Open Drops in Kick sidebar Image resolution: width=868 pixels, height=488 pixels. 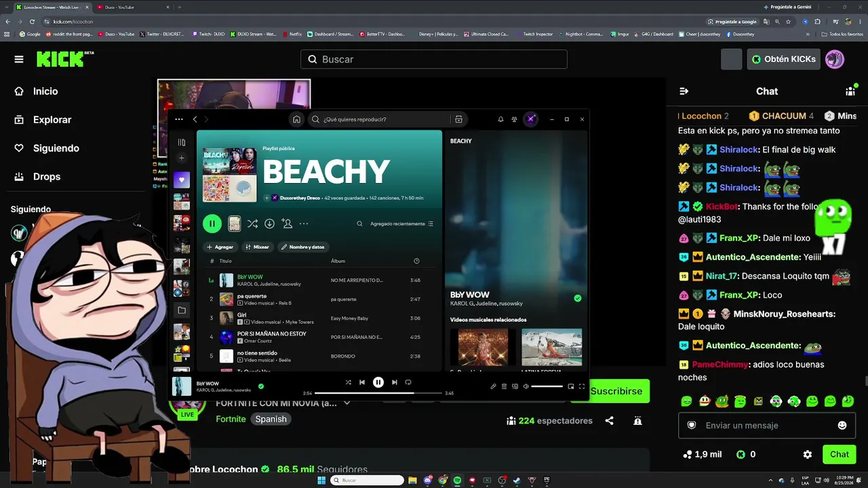(47, 177)
